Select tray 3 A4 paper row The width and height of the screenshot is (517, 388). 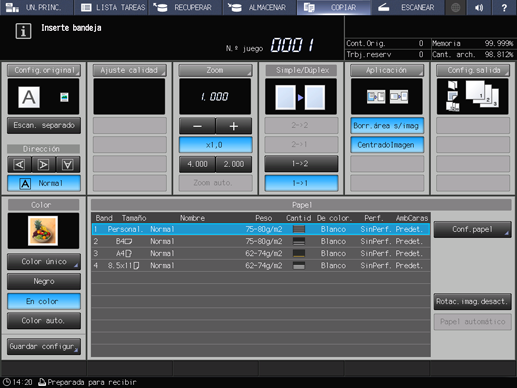point(261,254)
